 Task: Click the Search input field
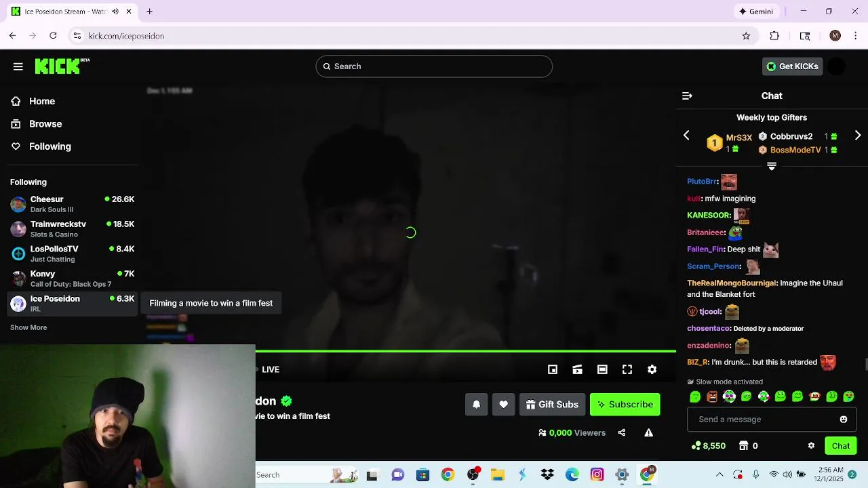click(x=434, y=66)
